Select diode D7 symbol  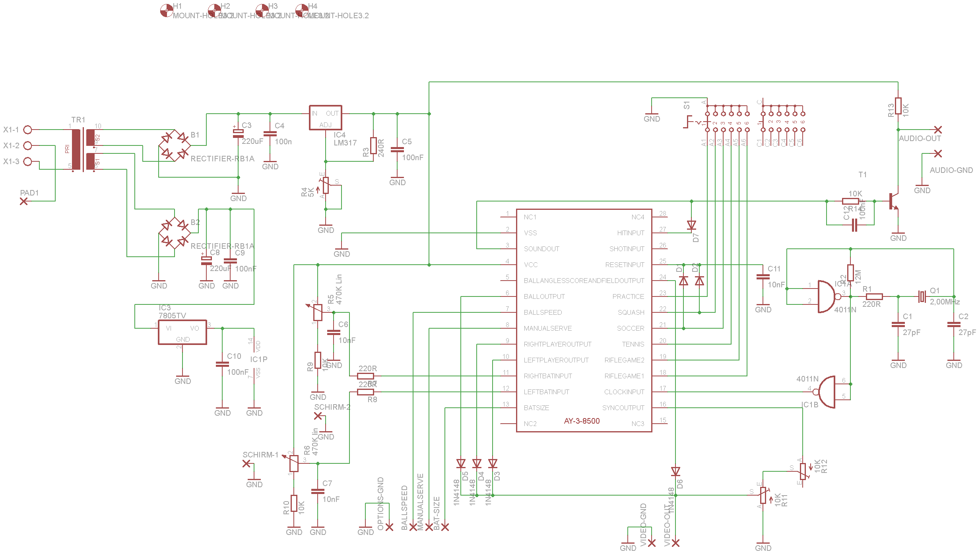tap(691, 225)
